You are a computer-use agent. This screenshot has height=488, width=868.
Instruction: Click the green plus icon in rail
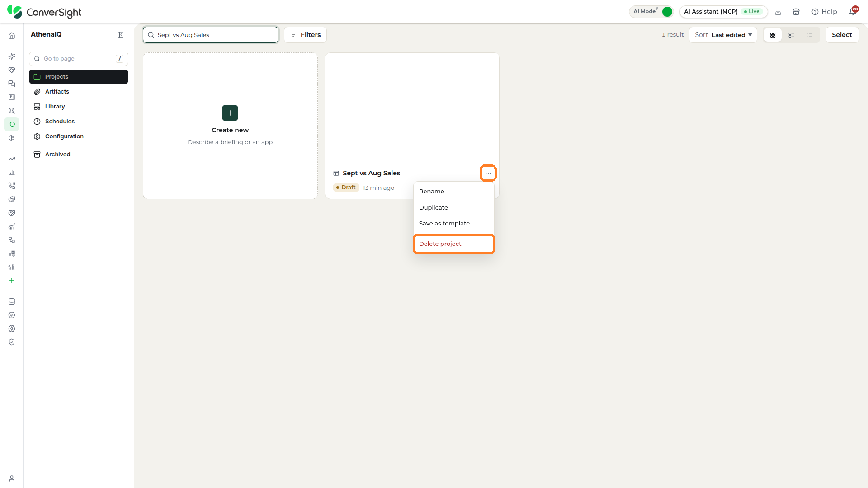12,281
